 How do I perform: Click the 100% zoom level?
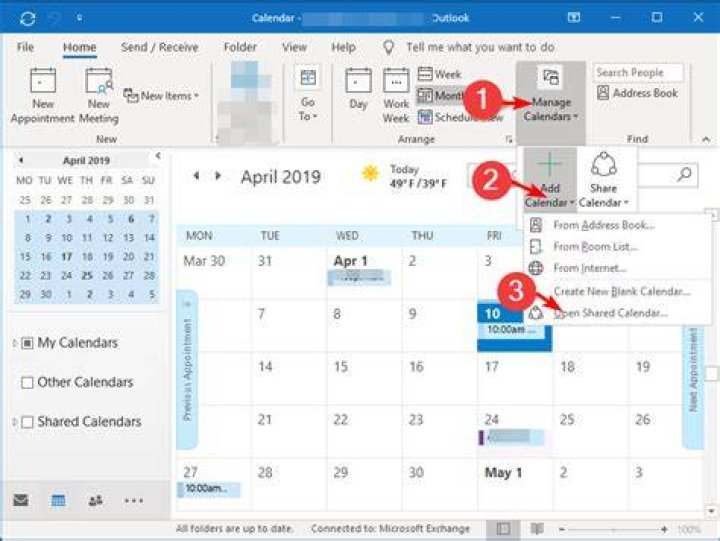688,530
